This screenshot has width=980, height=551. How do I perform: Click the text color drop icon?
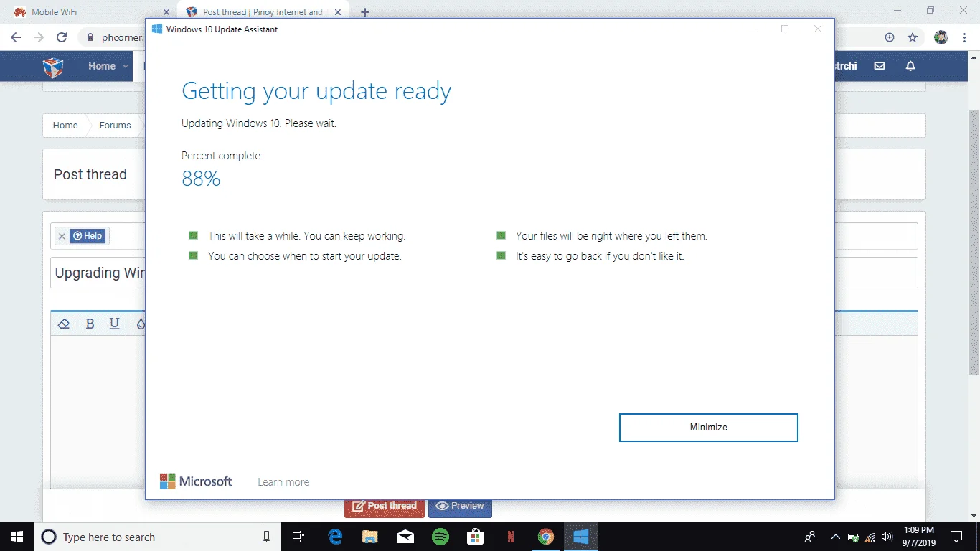click(140, 324)
